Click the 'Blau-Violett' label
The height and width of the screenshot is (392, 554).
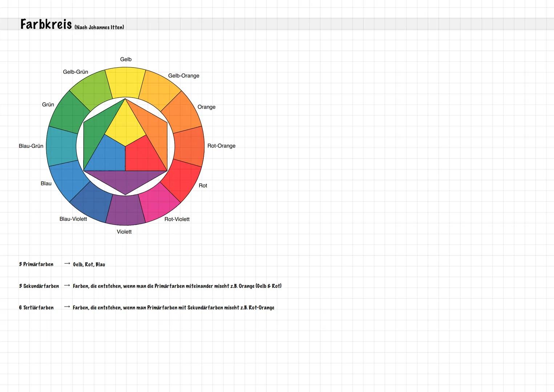[x=73, y=219]
